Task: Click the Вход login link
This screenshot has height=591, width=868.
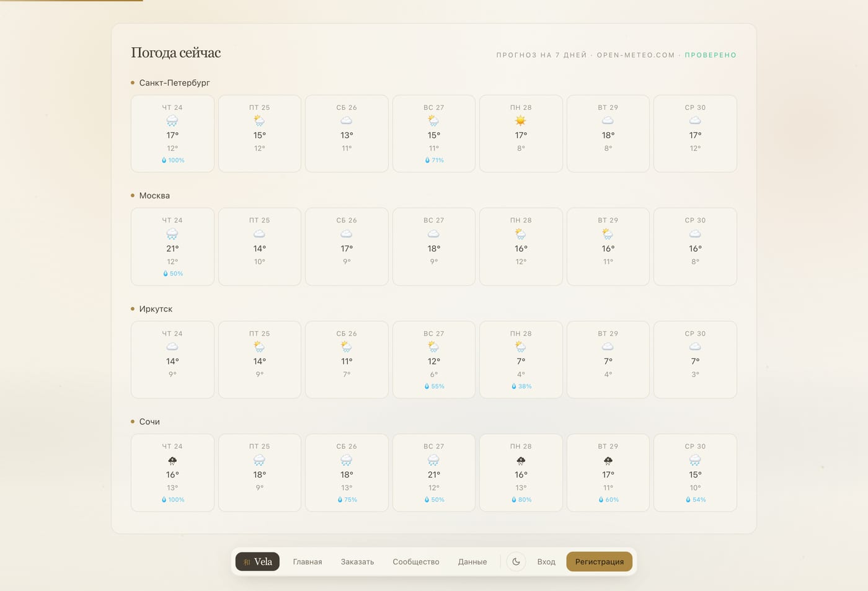Action: (546, 562)
